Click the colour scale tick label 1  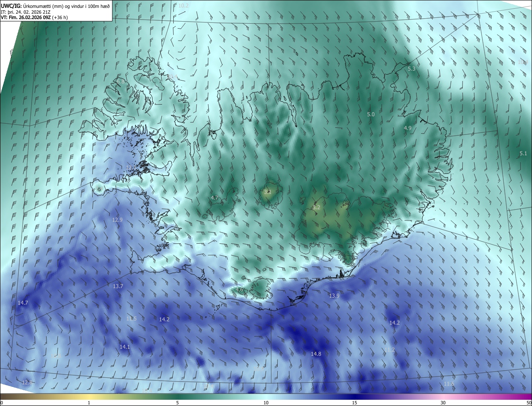(x=89, y=403)
